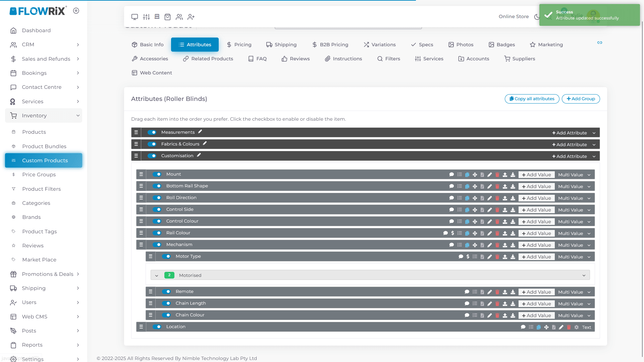
Task: Click the comment bubble icon on Mechanism row
Action: pos(452,245)
